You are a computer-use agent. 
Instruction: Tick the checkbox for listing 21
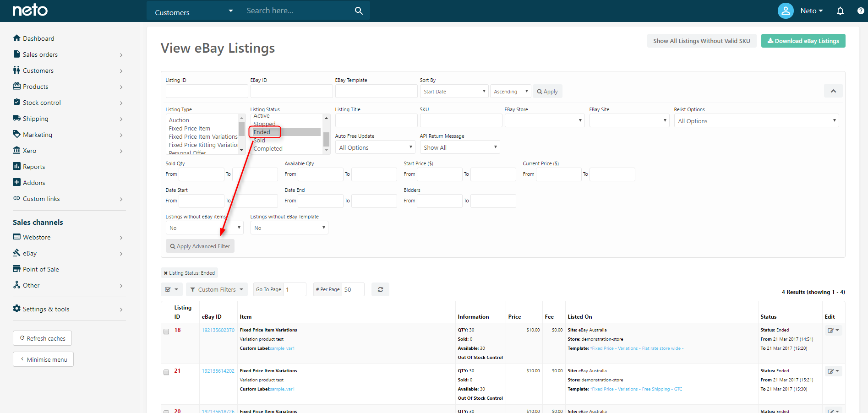[166, 372]
